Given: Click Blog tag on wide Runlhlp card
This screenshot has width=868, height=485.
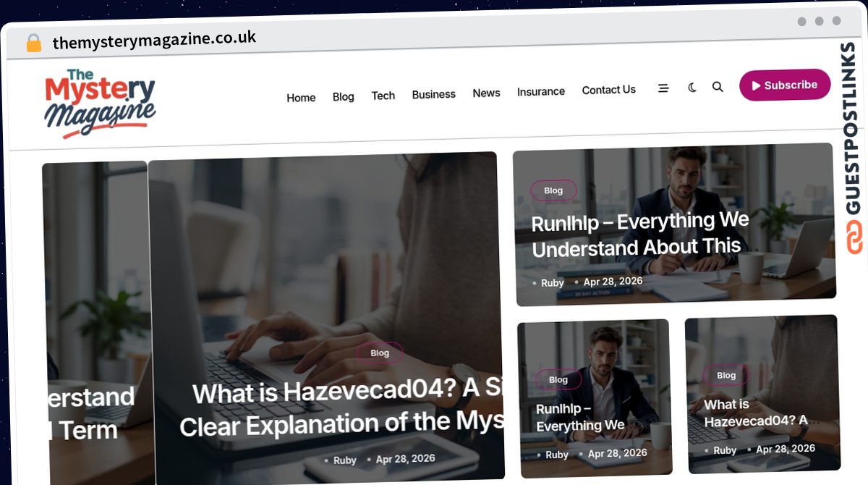Looking at the screenshot, I should [553, 190].
